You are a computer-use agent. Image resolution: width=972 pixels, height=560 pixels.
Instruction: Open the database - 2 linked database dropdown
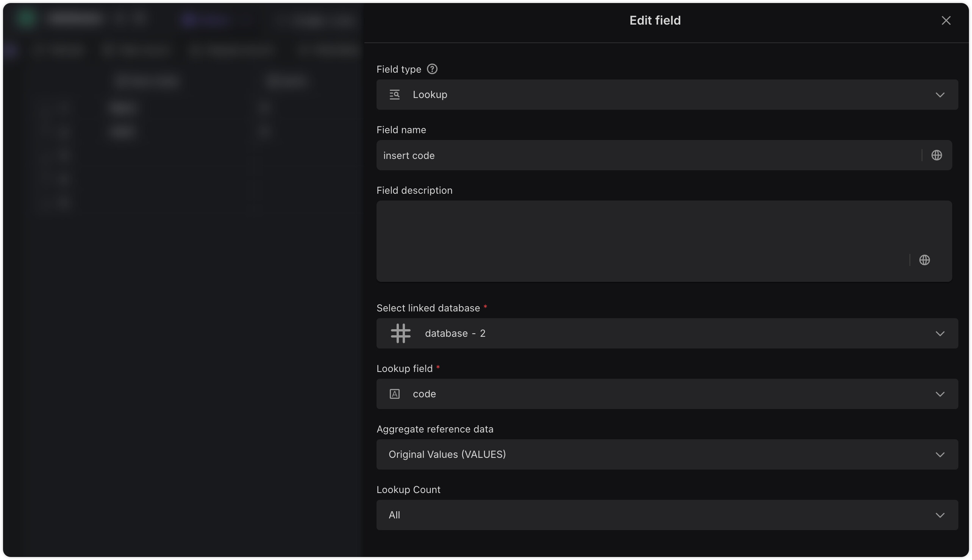click(x=655, y=333)
